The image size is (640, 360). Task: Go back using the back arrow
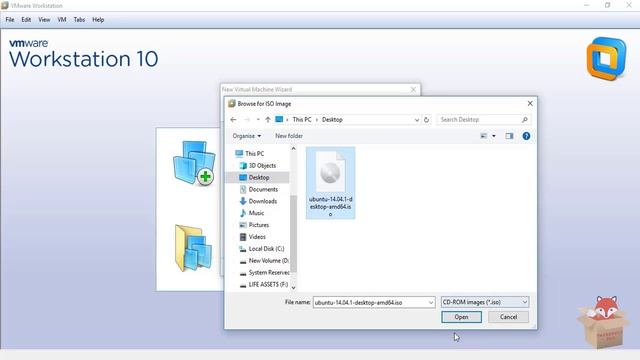(233, 120)
